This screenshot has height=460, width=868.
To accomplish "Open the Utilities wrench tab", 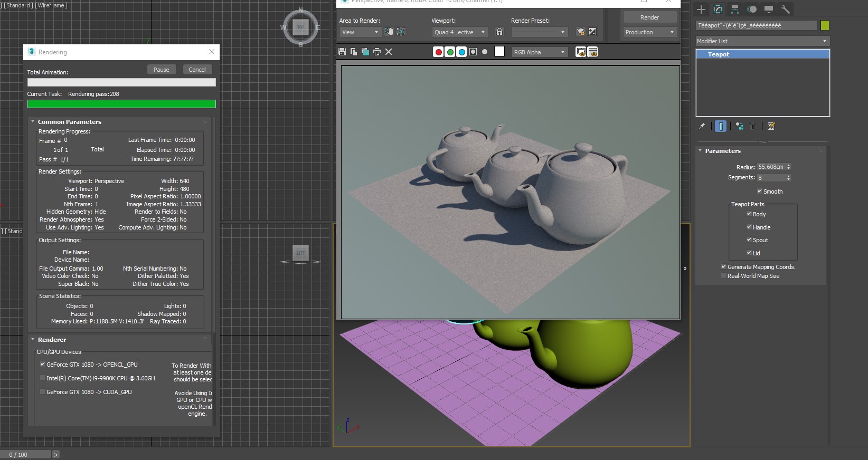I will point(786,9).
